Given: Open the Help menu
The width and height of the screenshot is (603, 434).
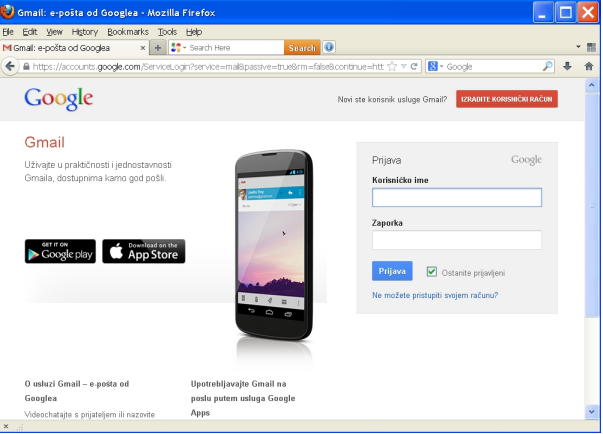Looking at the screenshot, I should [194, 32].
